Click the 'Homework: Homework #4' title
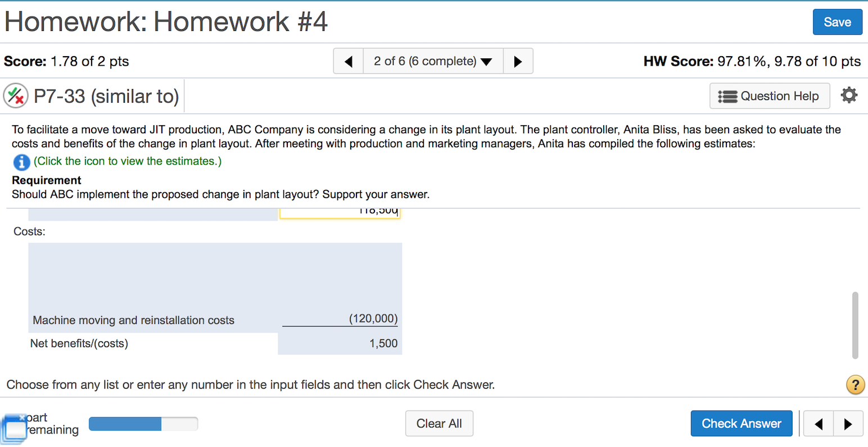 (166, 22)
